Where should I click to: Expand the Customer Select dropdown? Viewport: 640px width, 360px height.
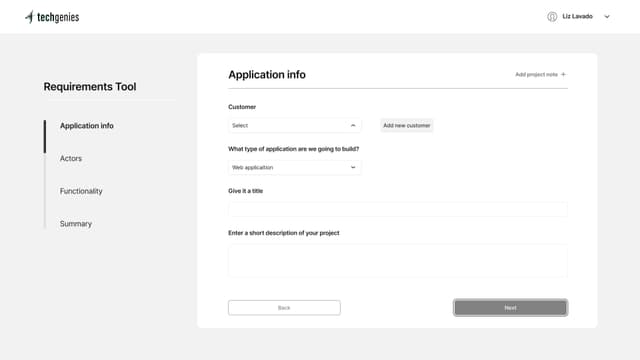[x=294, y=126]
